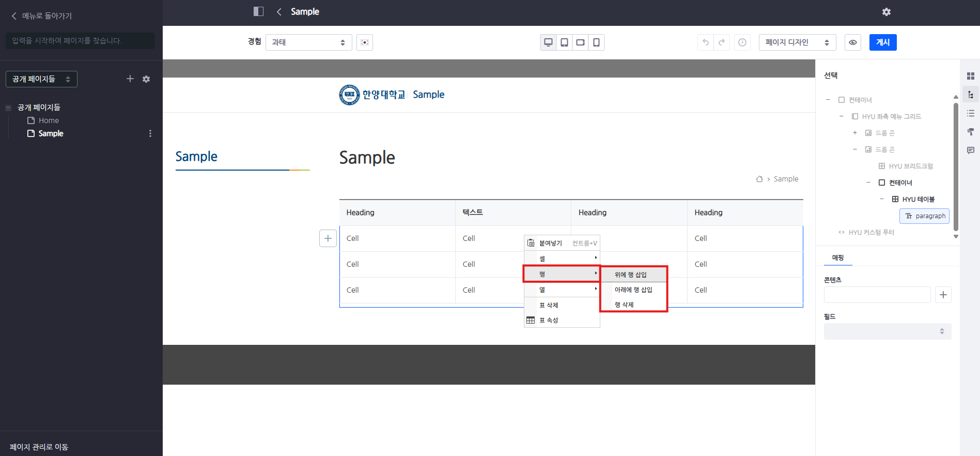
Task: Open the 페이지 디자인 mode dropdown
Action: (x=797, y=42)
